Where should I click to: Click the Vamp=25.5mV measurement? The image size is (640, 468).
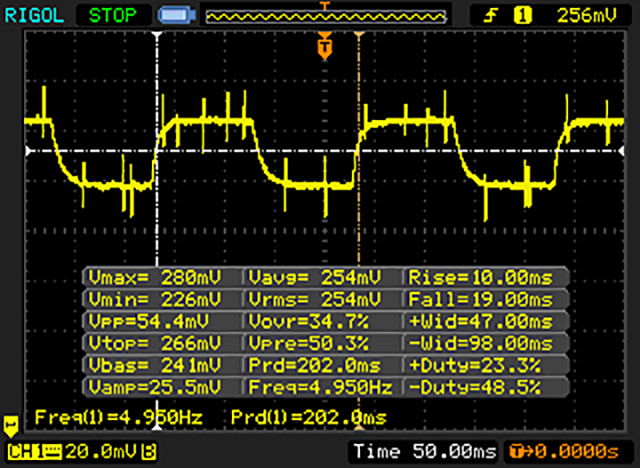pos(154,387)
